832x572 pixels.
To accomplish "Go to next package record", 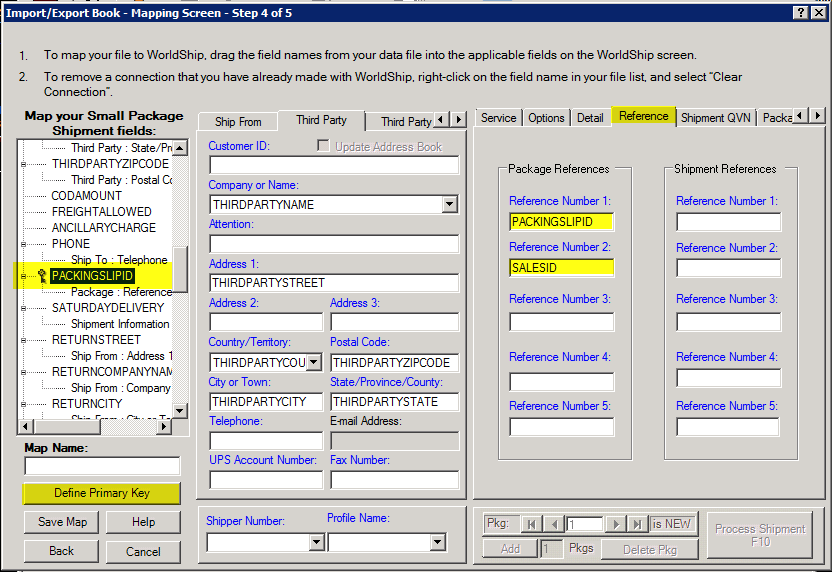I will 616,524.
